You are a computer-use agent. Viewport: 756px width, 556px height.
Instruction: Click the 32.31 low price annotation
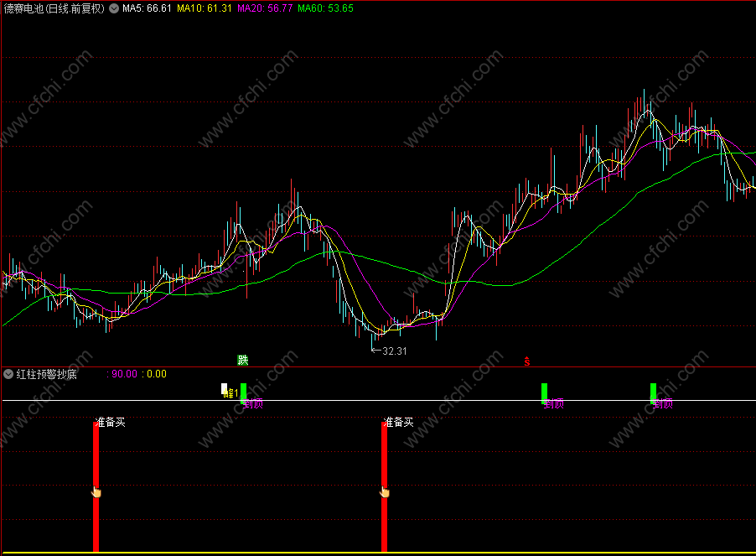point(389,351)
